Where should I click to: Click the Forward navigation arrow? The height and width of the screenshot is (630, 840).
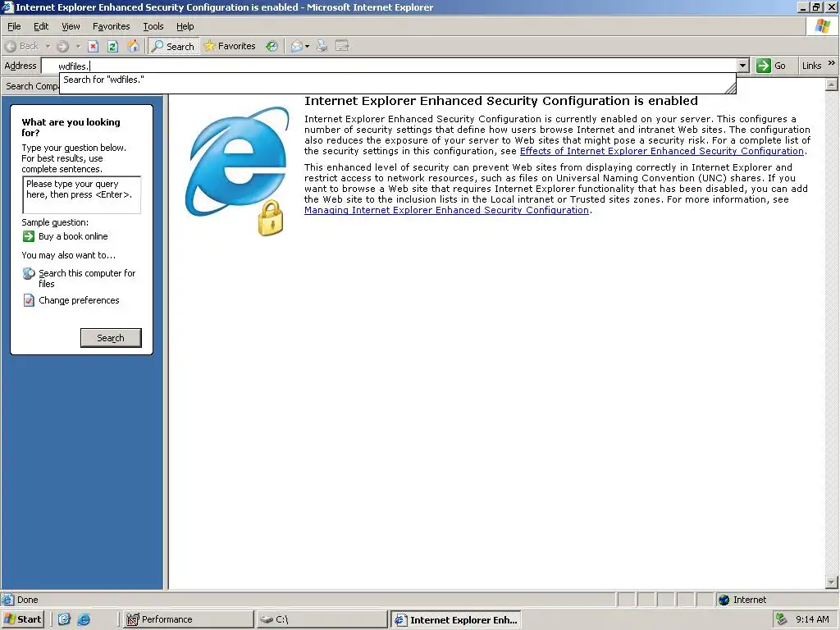[x=62, y=47]
